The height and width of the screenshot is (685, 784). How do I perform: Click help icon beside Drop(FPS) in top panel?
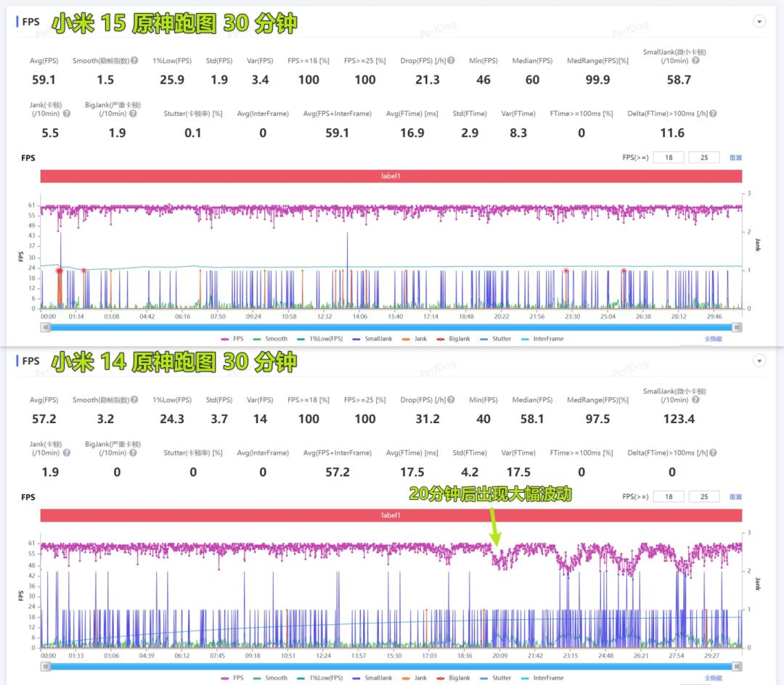451,60
